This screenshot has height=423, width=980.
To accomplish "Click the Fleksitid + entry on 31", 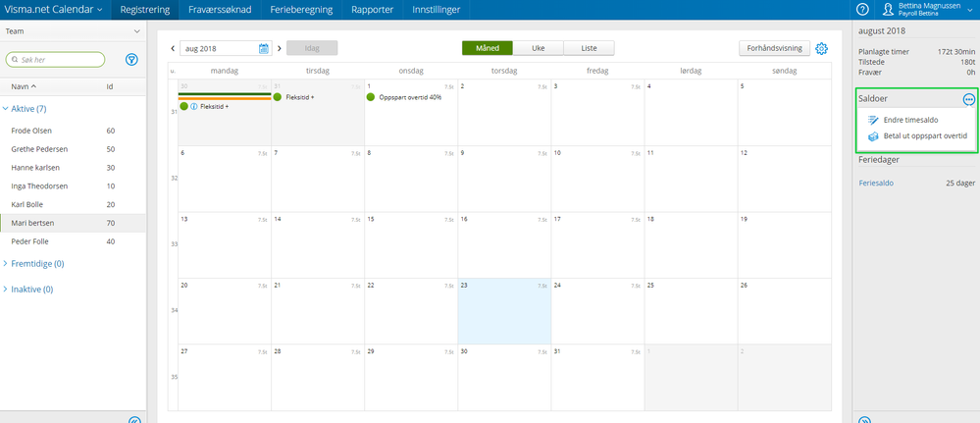I will 300,97.
